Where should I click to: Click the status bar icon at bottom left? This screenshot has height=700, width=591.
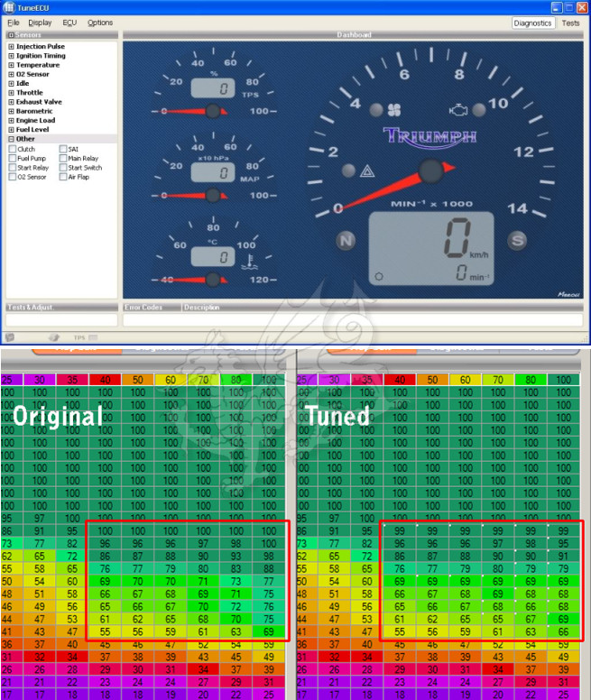(9, 337)
